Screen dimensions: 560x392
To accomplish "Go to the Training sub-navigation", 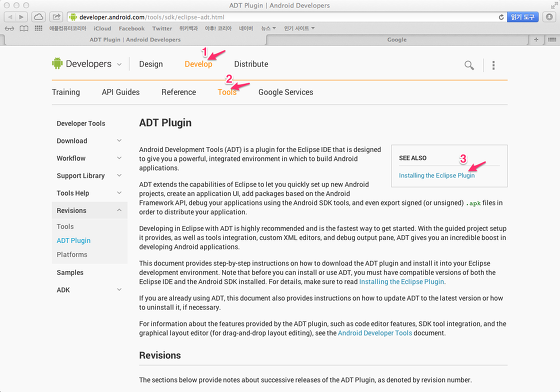I will 66,92.
